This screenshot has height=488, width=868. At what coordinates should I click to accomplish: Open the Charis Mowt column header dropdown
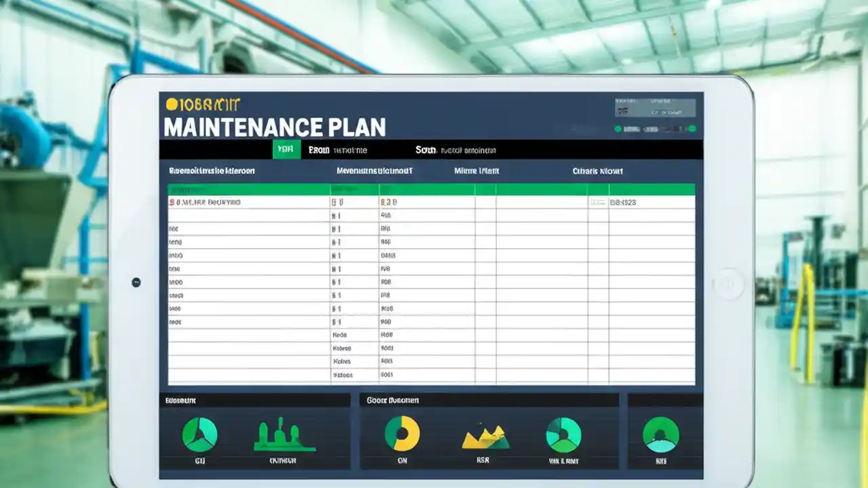[596, 171]
